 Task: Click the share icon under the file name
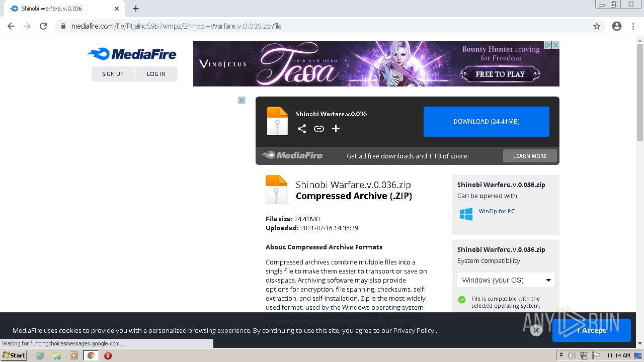click(302, 129)
